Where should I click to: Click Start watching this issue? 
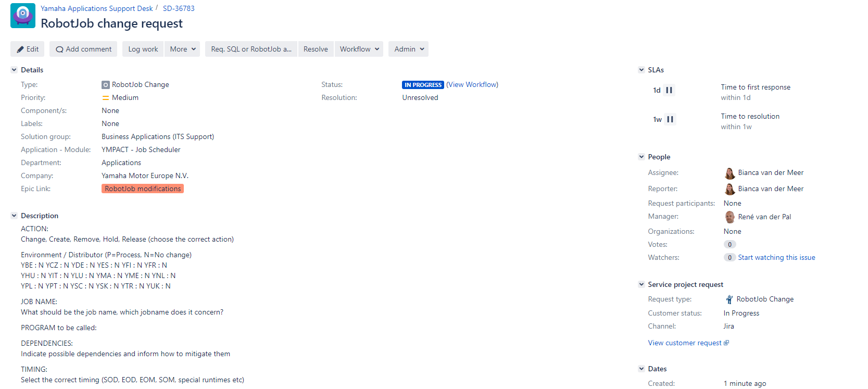tap(776, 257)
